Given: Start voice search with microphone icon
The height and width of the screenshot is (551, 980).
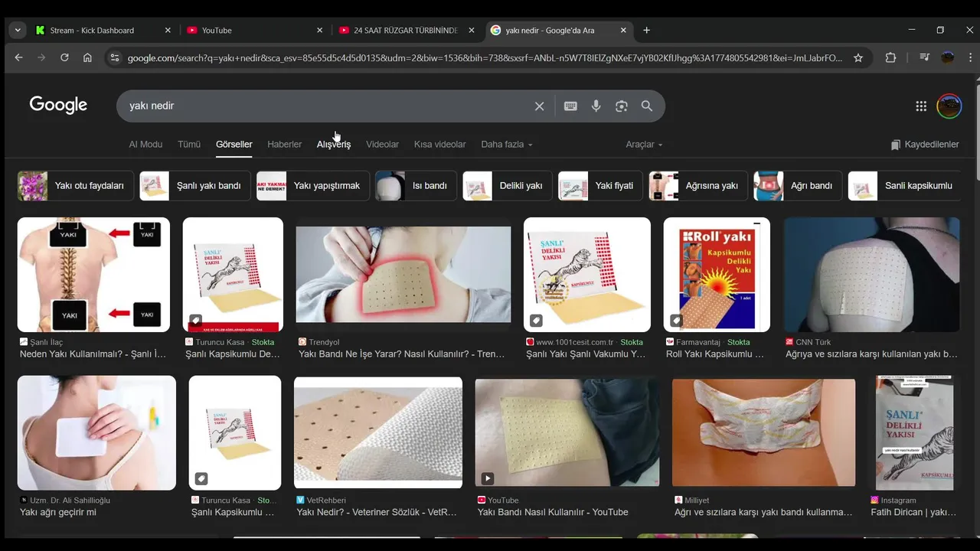Looking at the screenshot, I should 596,106.
